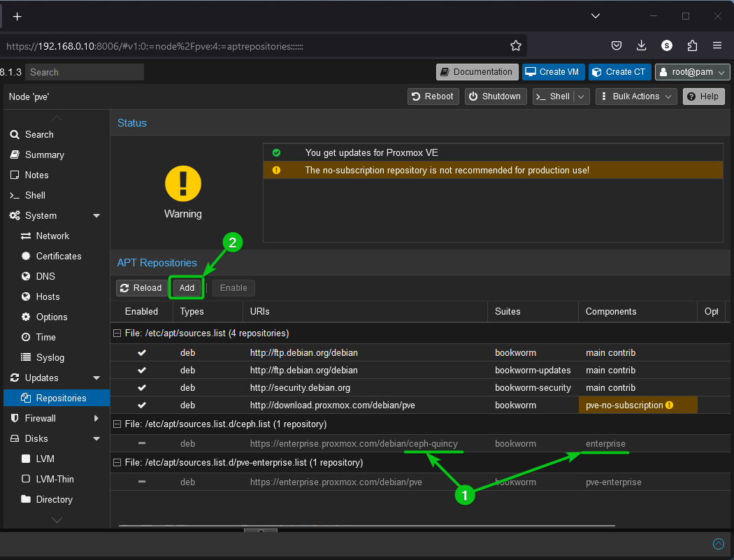The width and height of the screenshot is (734, 560).
Task: Collapse the Disks section arrow
Action: coord(96,439)
